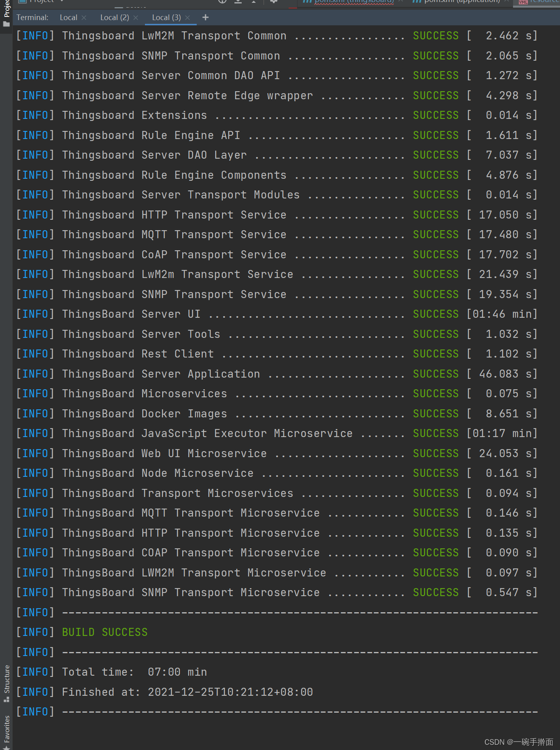Click 'ThingsBoard Web UI Microservice' text
This screenshot has width=560, height=750.
[164, 454]
